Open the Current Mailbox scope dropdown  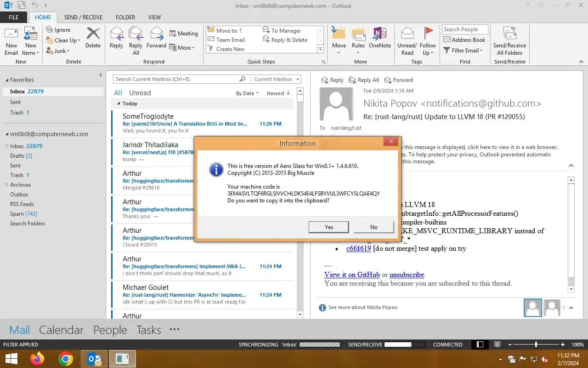276,79
